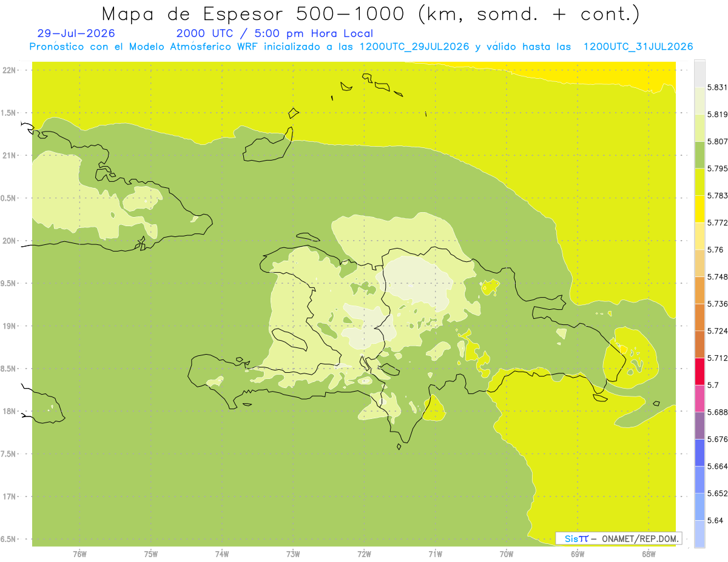
Task: Click the 68W longitude label
Action: tap(649, 554)
